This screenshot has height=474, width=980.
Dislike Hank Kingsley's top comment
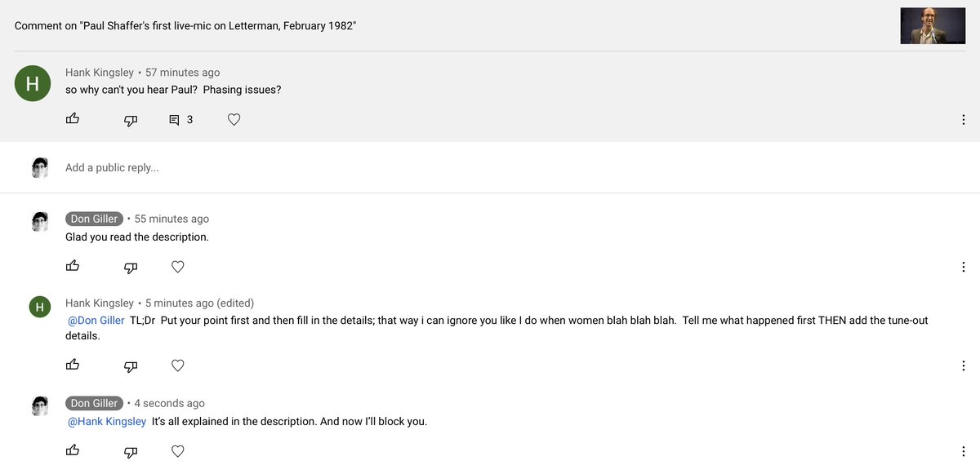[130, 120]
